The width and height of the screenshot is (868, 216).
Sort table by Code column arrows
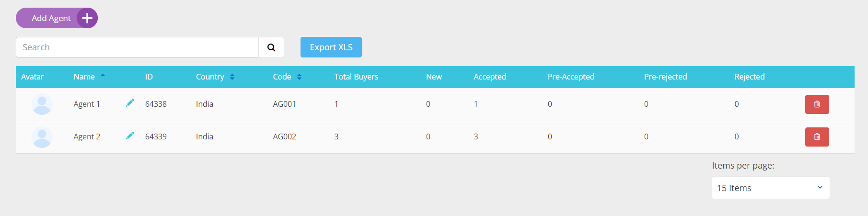[299, 77]
